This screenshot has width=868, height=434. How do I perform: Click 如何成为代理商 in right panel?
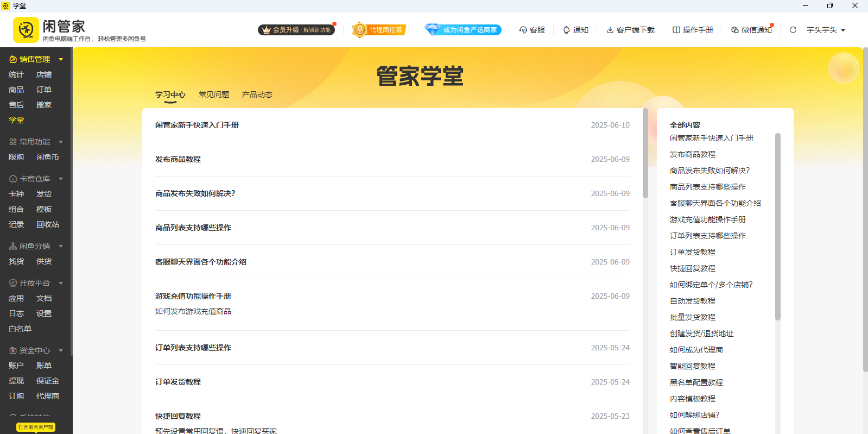coord(696,350)
